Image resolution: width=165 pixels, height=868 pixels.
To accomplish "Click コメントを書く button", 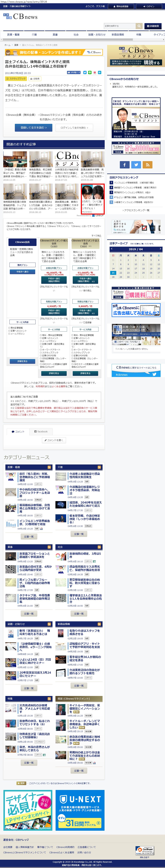I will [54, 440].
